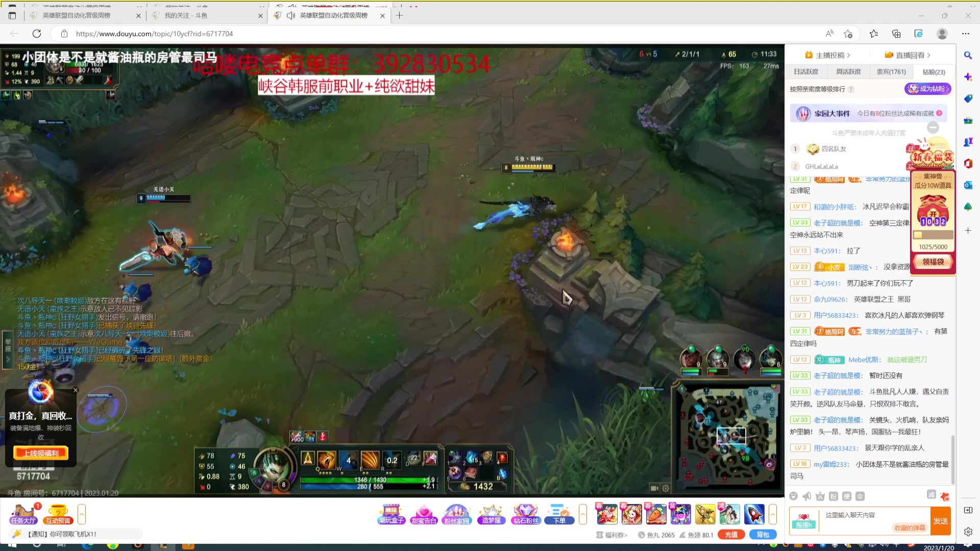Switch to 贵宾(1761) tab
The width and height of the screenshot is (980, 551).
click(891, 72)
